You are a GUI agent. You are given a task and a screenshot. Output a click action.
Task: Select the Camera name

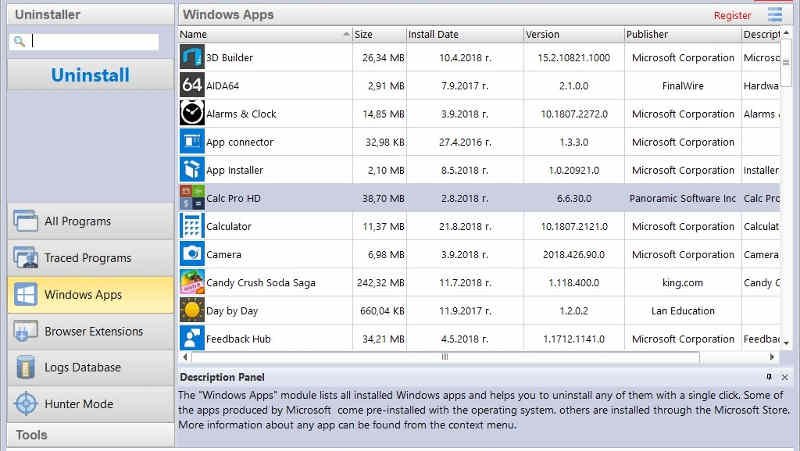(x=223, y=255)
